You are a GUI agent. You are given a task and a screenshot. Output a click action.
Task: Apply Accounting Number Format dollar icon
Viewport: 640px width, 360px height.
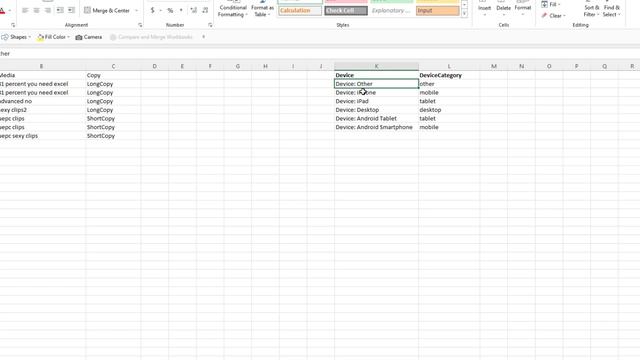click(x=153, y=10)
